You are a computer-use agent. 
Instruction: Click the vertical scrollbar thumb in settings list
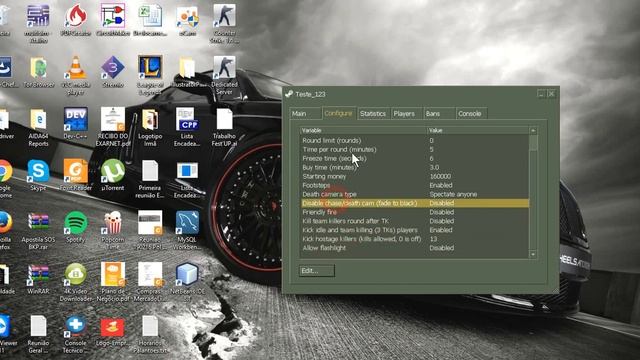(x=533, y=143)
